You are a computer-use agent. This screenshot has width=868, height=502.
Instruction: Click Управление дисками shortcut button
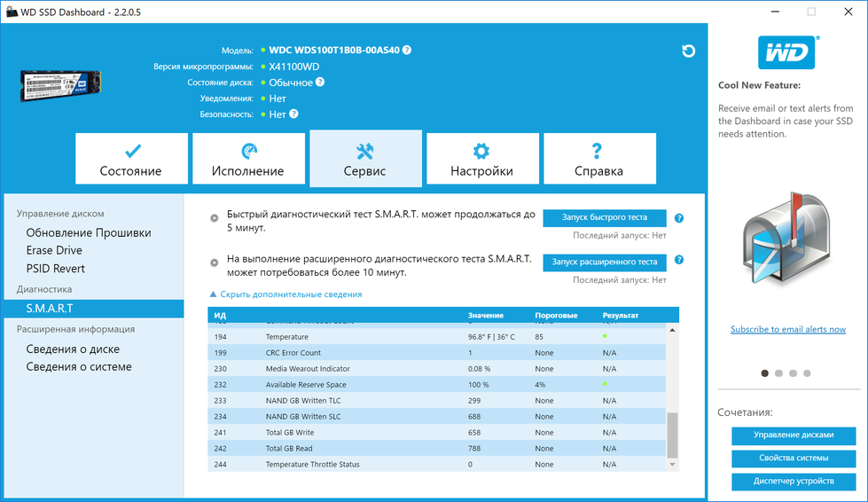click(794, 435)
